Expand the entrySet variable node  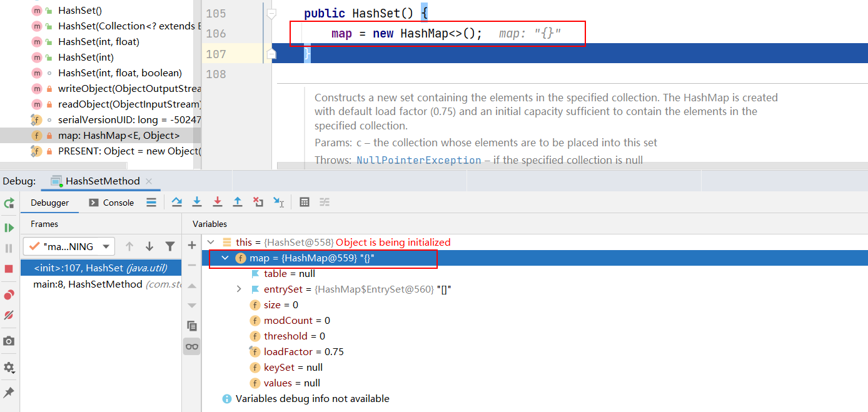click(239, 289)
